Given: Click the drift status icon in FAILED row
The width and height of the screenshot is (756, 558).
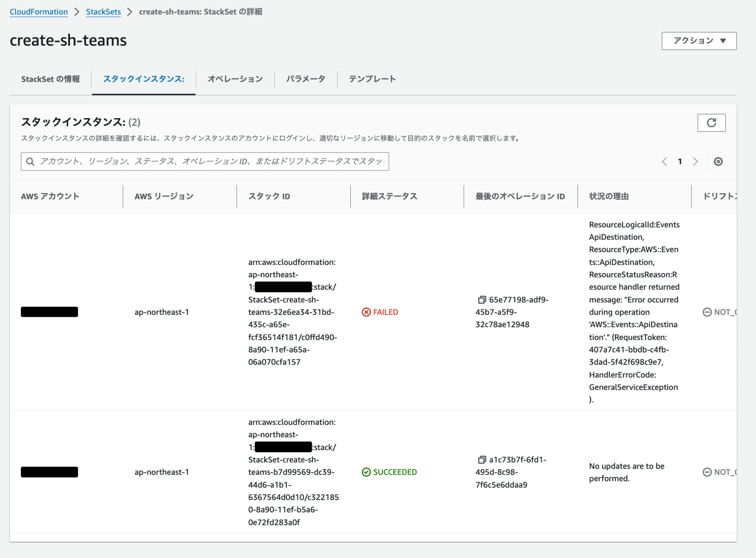Looking at the screenshot, I should [x=707, y=312].
